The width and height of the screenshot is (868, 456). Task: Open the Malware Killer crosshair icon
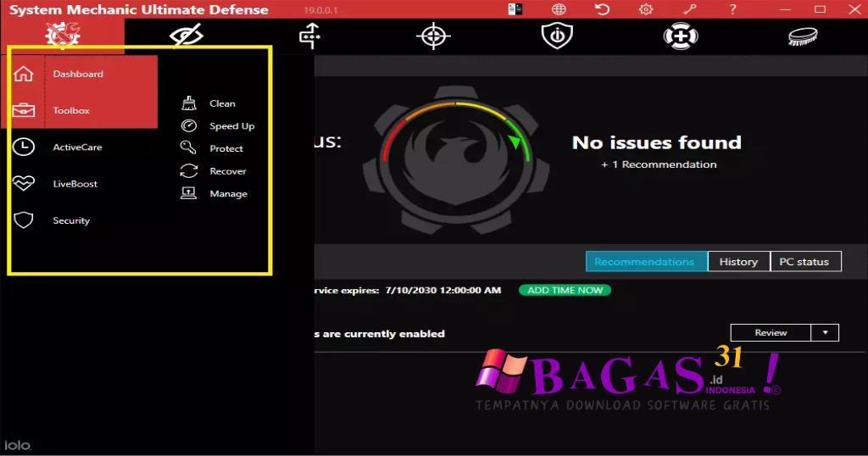[433, 36]
